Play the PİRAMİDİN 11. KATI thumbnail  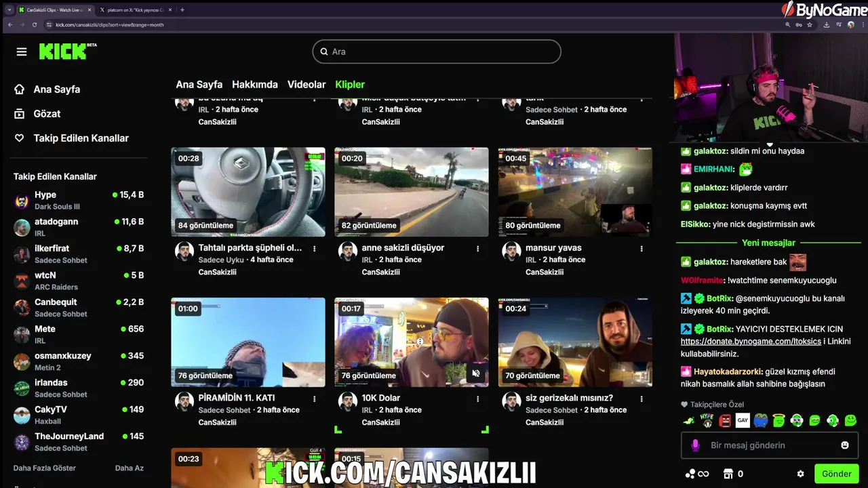point(248,342)
